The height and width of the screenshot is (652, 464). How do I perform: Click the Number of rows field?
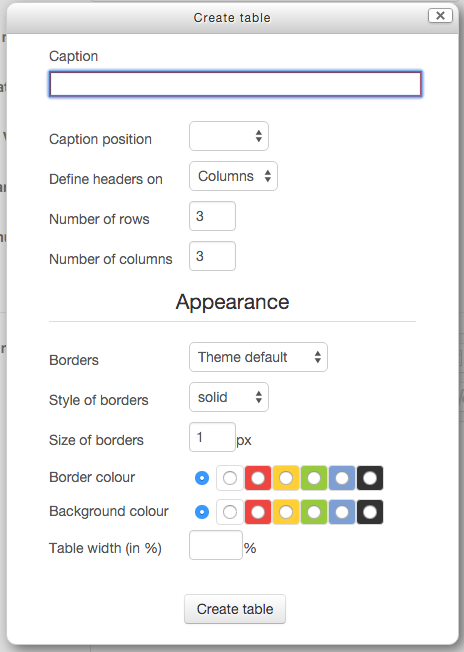pos(212,216)
